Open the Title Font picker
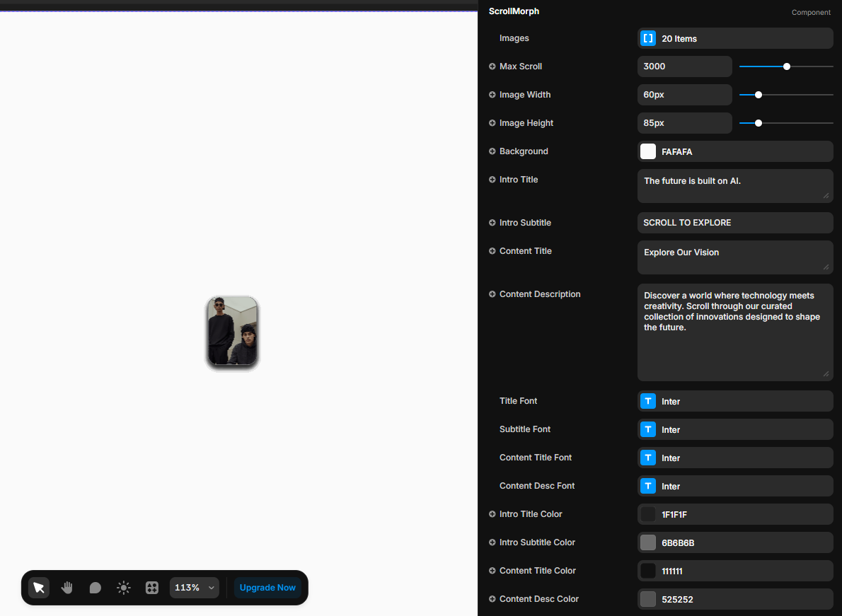842x616 pixels. pyautogui.click(x=734, y=402)
